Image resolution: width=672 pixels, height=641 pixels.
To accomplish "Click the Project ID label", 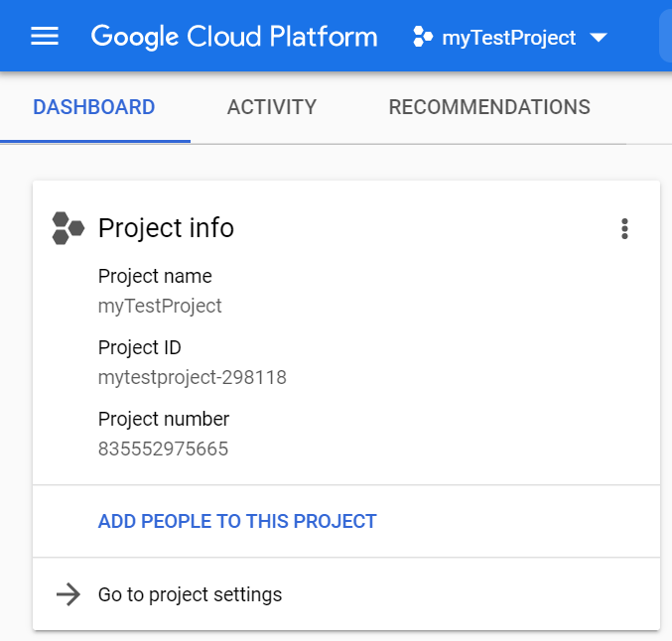I will 139,347.
